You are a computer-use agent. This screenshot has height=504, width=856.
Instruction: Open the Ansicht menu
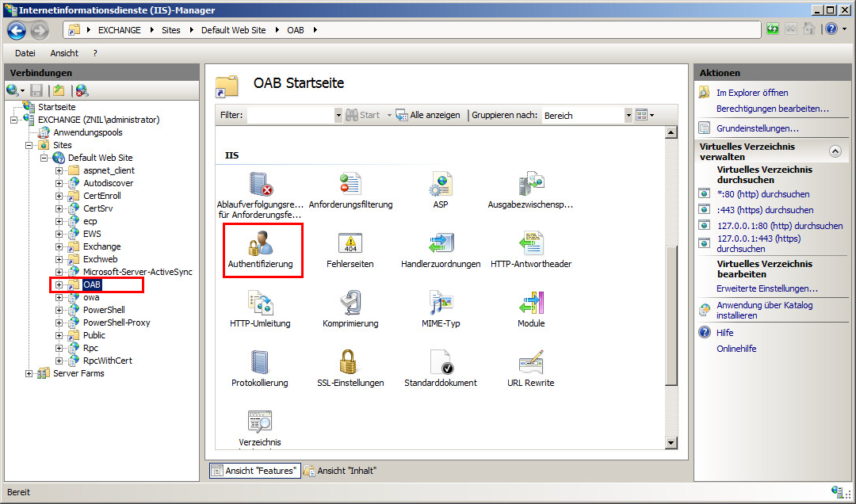(64, 53)
